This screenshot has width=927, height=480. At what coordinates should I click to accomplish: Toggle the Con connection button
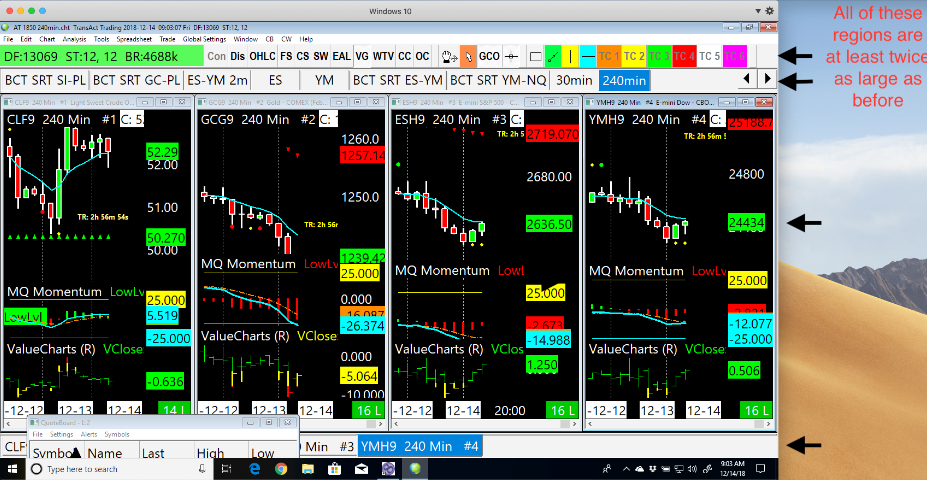(x=217, y=57)
